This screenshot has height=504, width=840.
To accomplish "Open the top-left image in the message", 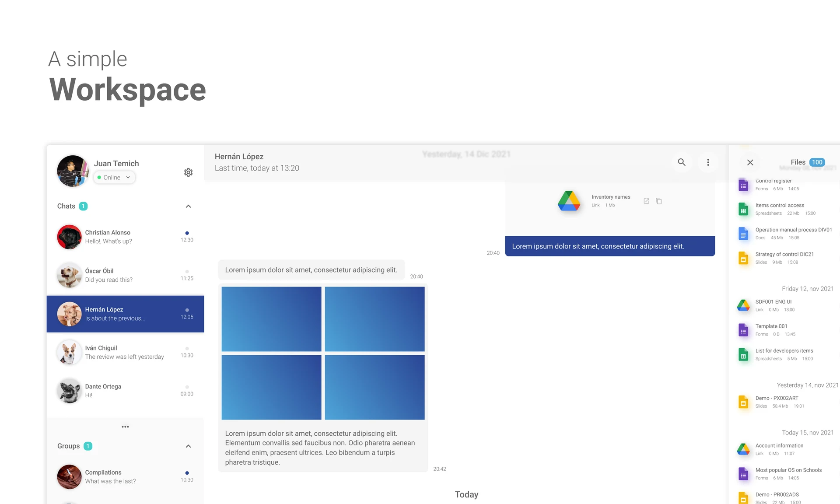I will pyautogui.click(x=271, y=319).
